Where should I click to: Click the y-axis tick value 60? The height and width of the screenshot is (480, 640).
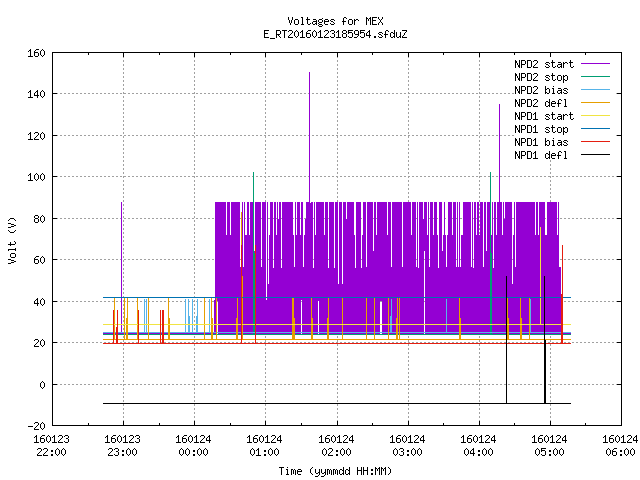[x=39, y=260]
